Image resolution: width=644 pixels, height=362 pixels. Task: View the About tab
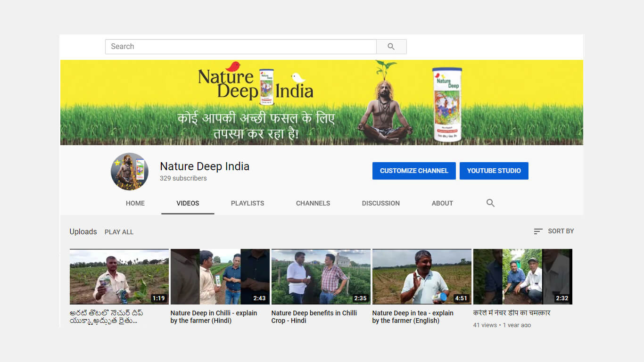[442, 203]
